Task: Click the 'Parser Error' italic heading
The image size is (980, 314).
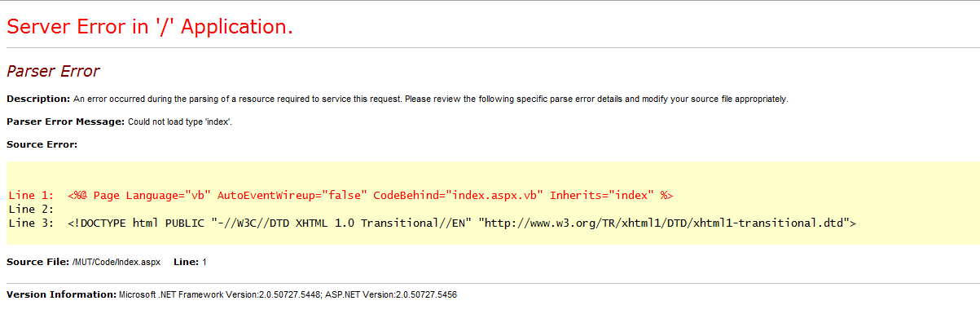Action: pyautogui.click(x=53, y=72)
